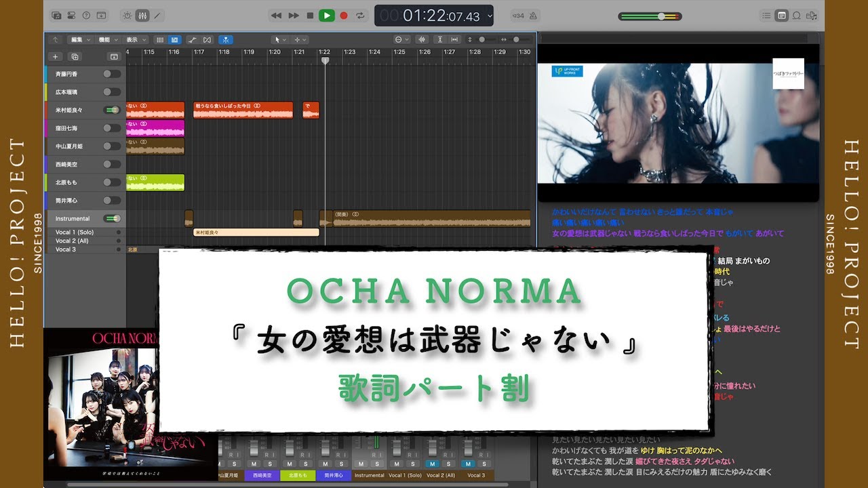
Task: Mute the 北原もも mixer channel
Action: point(290,464)
